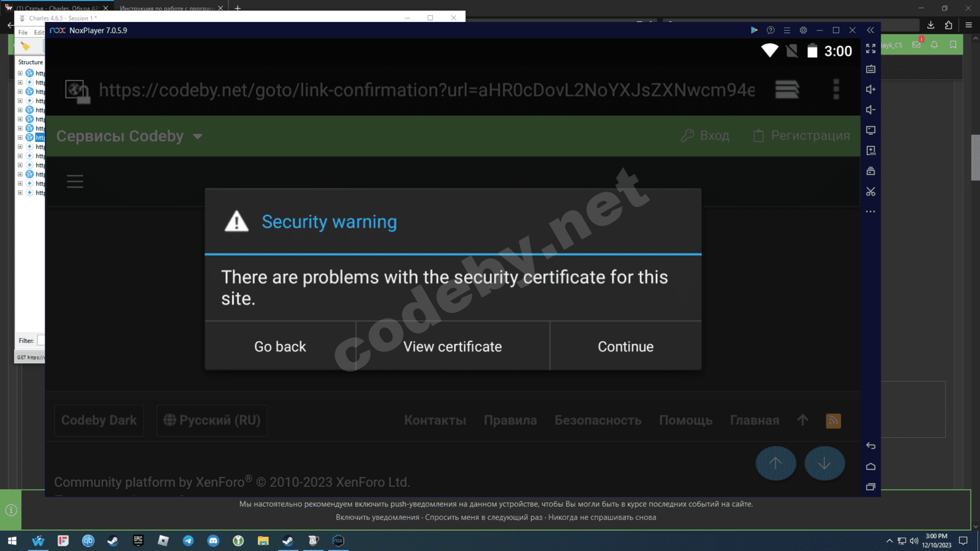Open NoxPlayer settings gear
This screenshot has width=980, height=551.
pyautogui.click(x=803, y=29)
